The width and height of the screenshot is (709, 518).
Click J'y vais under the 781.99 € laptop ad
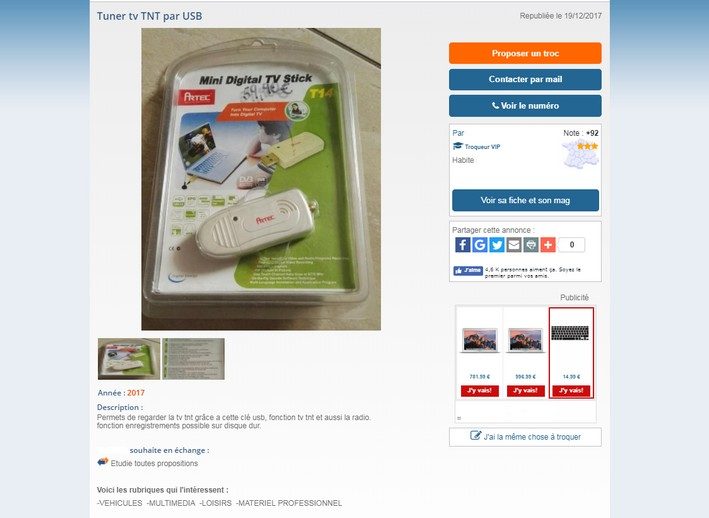pos(479,391)
